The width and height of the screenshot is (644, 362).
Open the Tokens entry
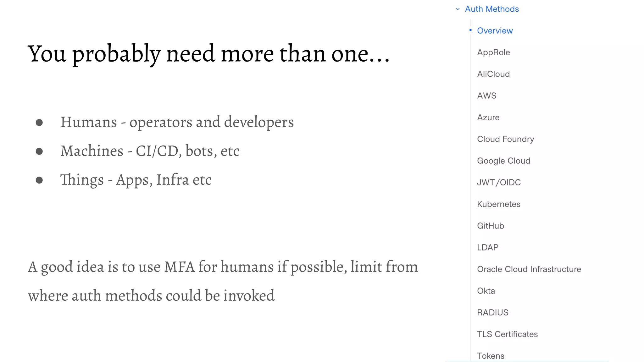click(491, 356)
